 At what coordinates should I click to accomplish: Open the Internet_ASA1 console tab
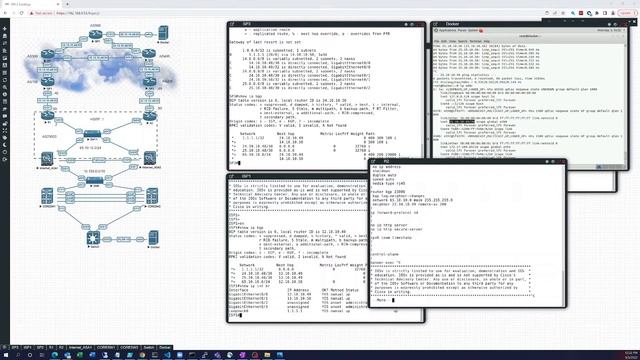pos(80,347)
